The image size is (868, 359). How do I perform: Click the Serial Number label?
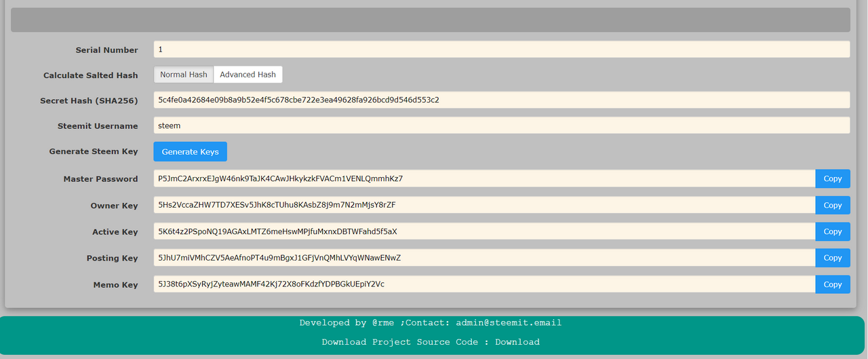106,50
